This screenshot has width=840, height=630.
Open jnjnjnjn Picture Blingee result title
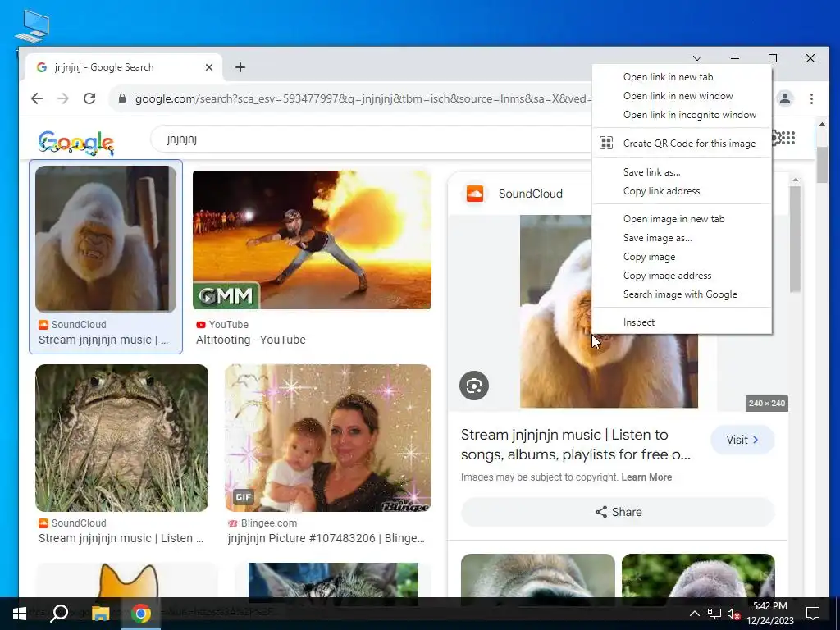[326, 538]
